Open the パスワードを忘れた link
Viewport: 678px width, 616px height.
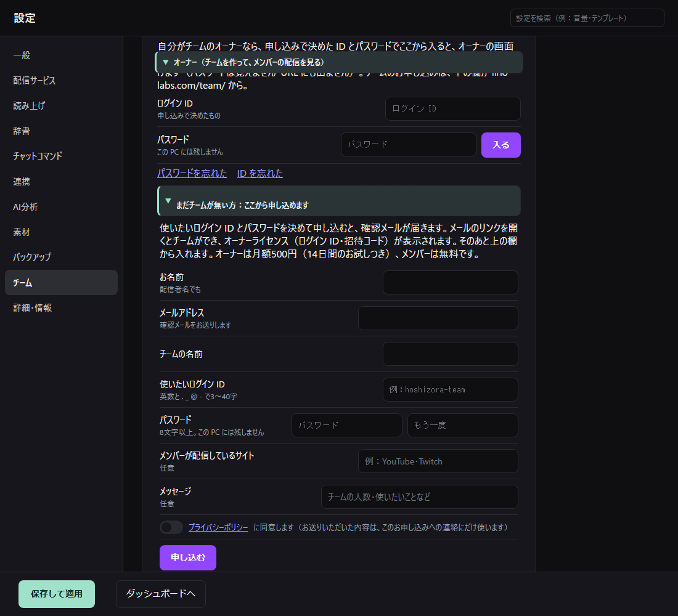(x=192, y=173)
